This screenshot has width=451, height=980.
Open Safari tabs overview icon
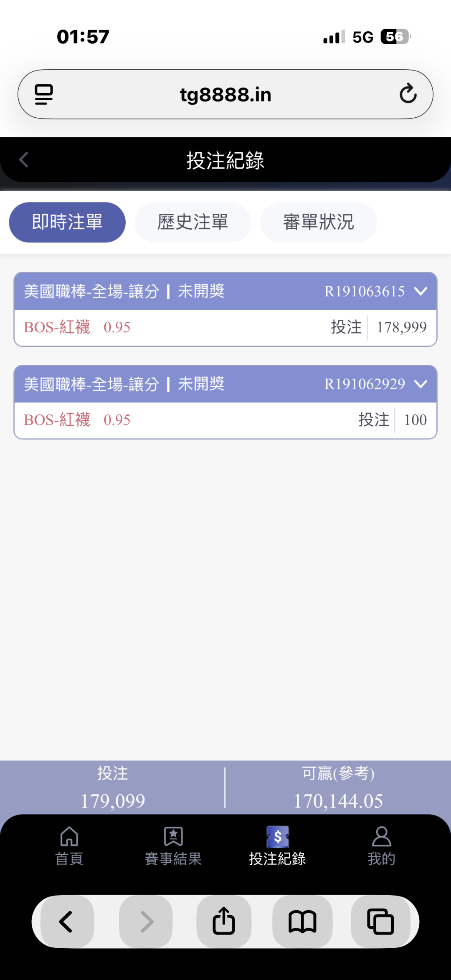click(x=380, y=921)
